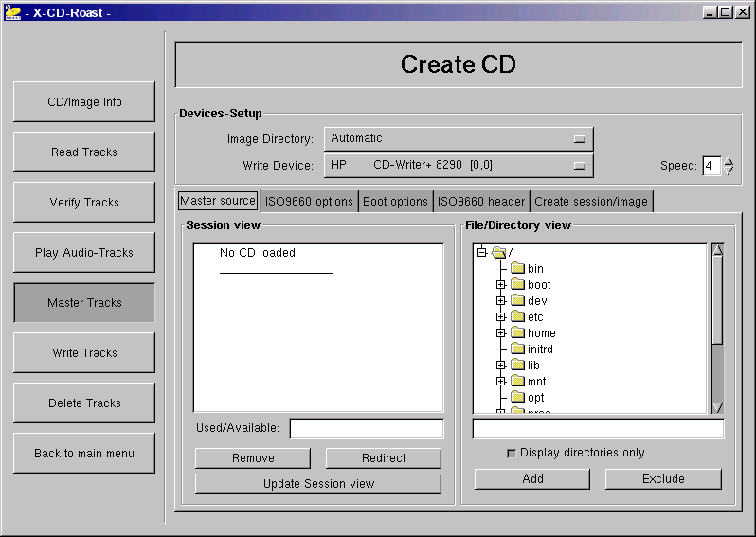Minimize the X-CD-Roast window
The height and width of the screenshot is (537, 756).
point(709,12)
